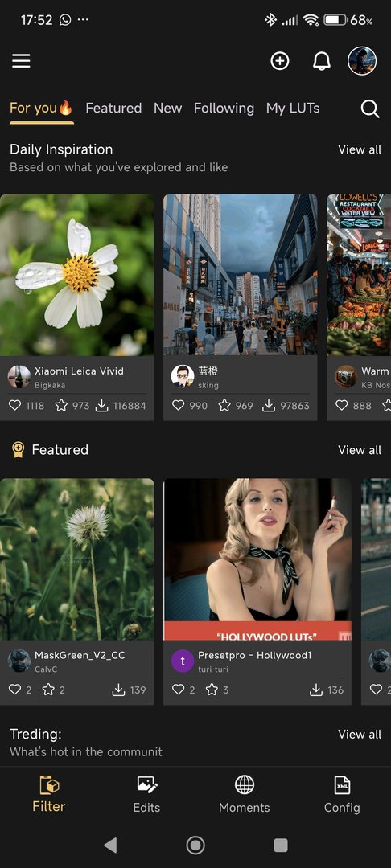Tap the add plus circle icon

(x=280, y=61)
